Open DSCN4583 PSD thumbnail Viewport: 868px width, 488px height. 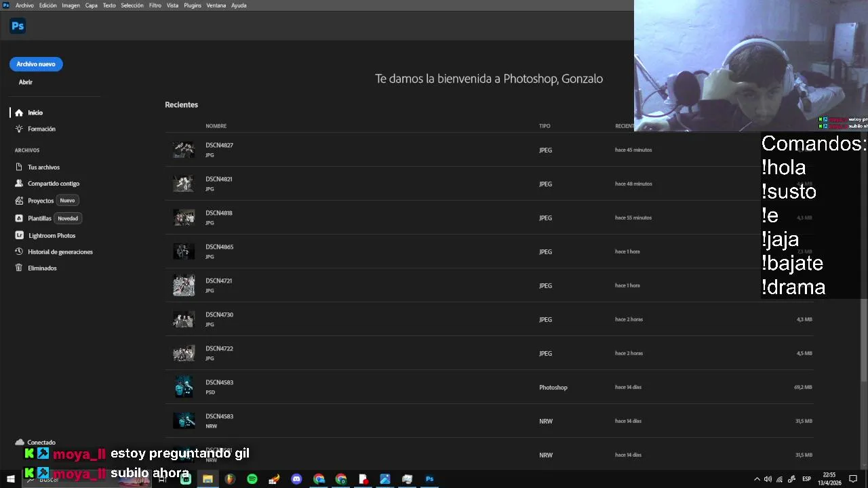tap(183, 387)
